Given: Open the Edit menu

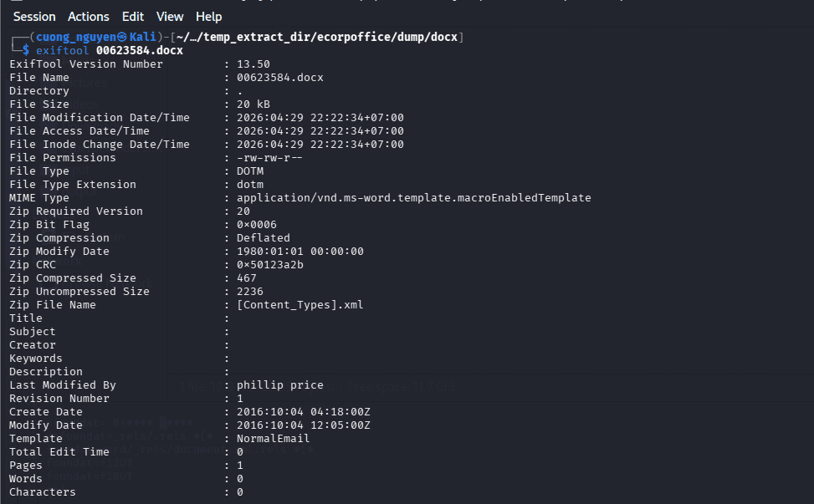Looking at the screenshot, I should [133, 17].
